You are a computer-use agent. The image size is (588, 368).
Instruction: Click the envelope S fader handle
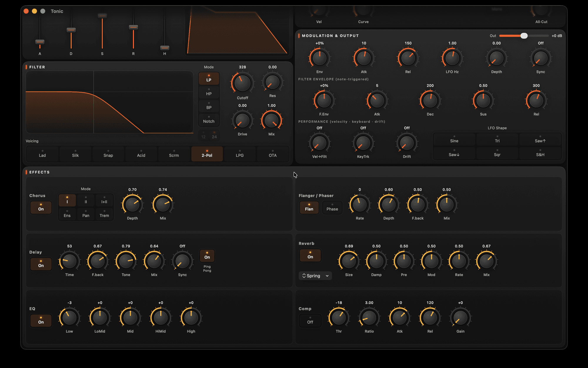click(x=102, y=16)
